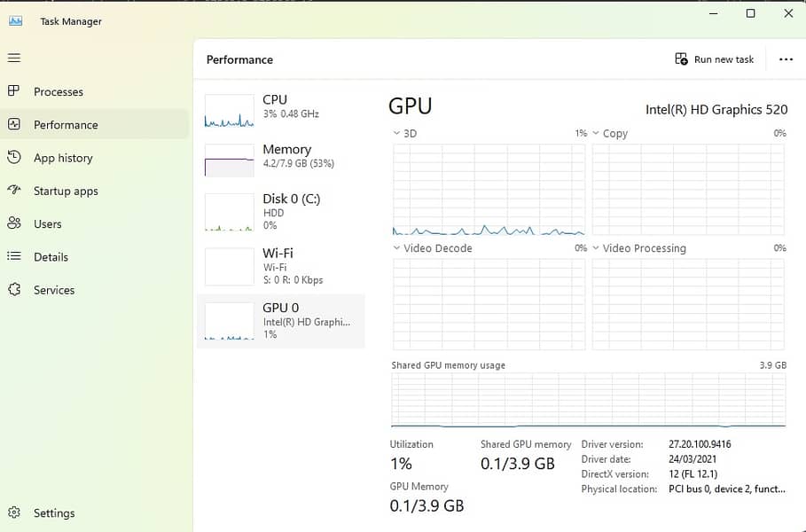
Task: Click the Run new task button
Action: tap(715, 59)
